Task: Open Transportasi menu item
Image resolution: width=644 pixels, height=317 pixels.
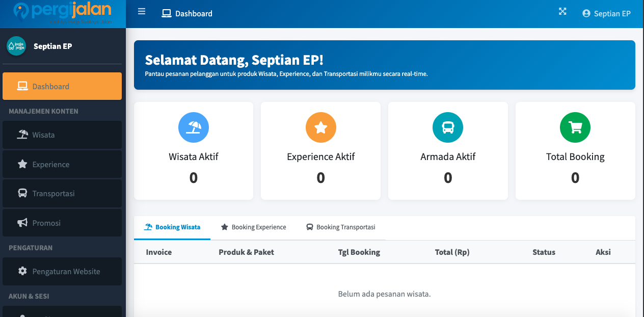Action: pos(62,194)
